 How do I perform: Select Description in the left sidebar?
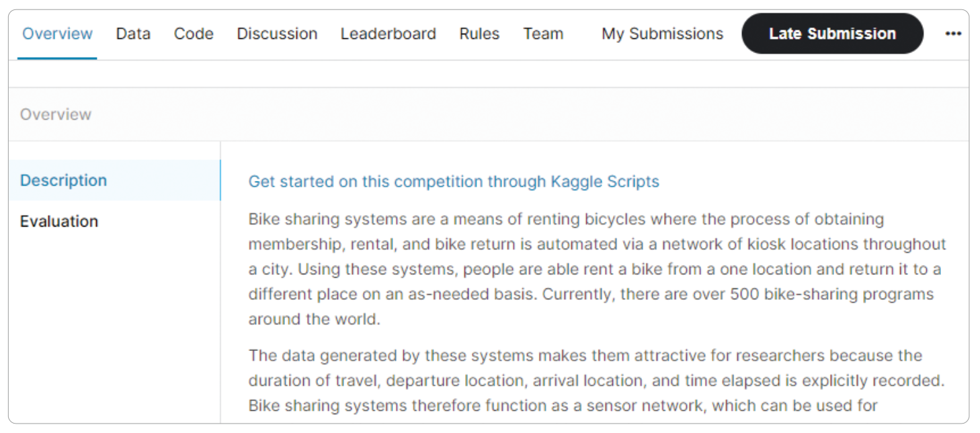tap(63, 180)
